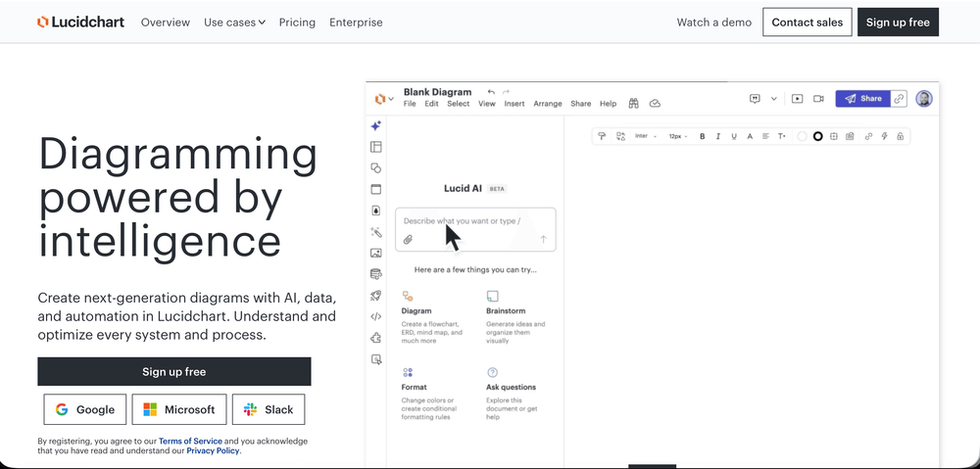Open the Terms of Service link

tap(190, 441)
